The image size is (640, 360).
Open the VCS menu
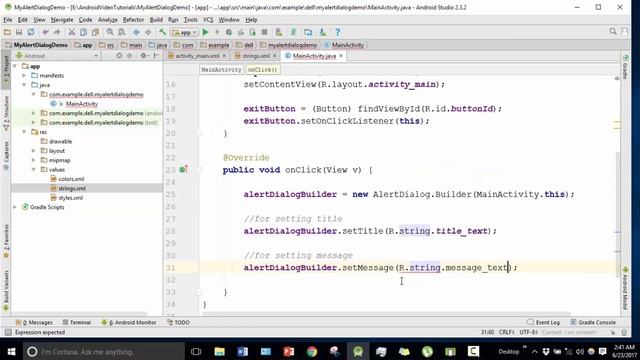tap(208, 20)
